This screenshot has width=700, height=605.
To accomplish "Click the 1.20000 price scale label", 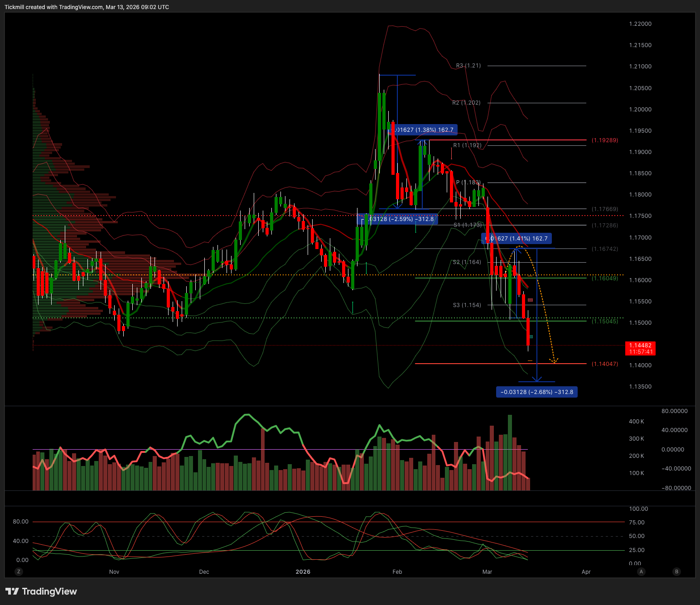I will click(x=640, y=110).
